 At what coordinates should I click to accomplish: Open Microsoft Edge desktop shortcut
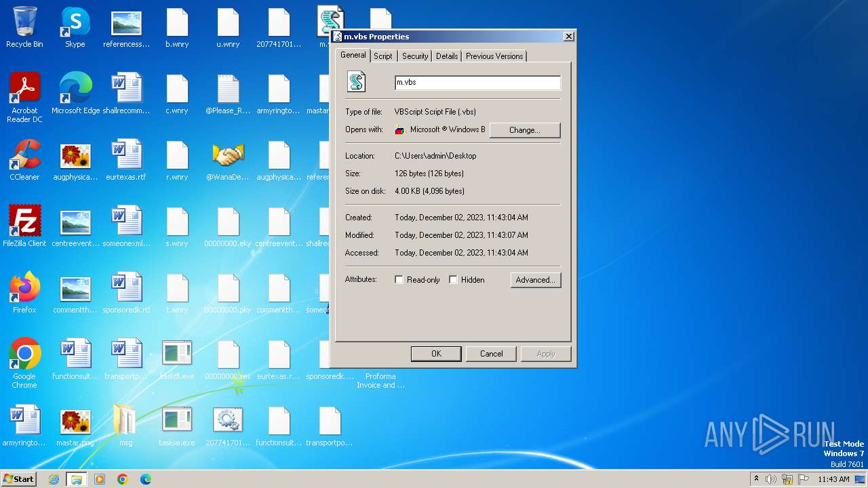[75, 94]
